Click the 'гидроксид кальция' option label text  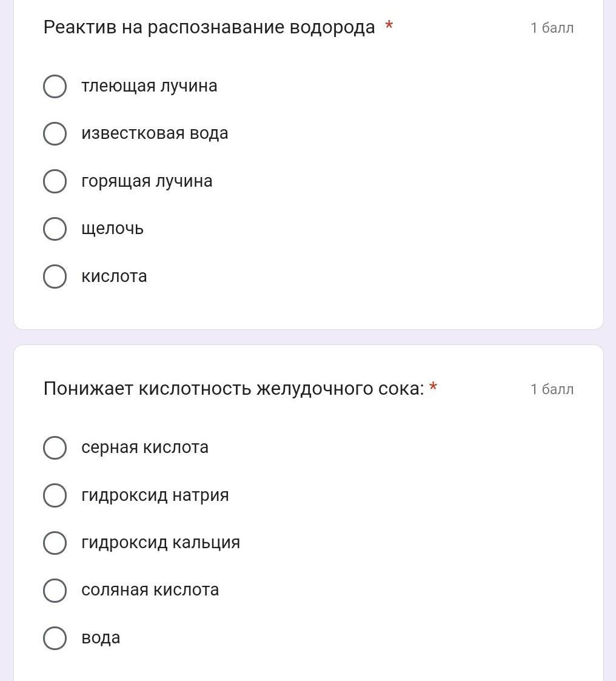click(161, 543)
